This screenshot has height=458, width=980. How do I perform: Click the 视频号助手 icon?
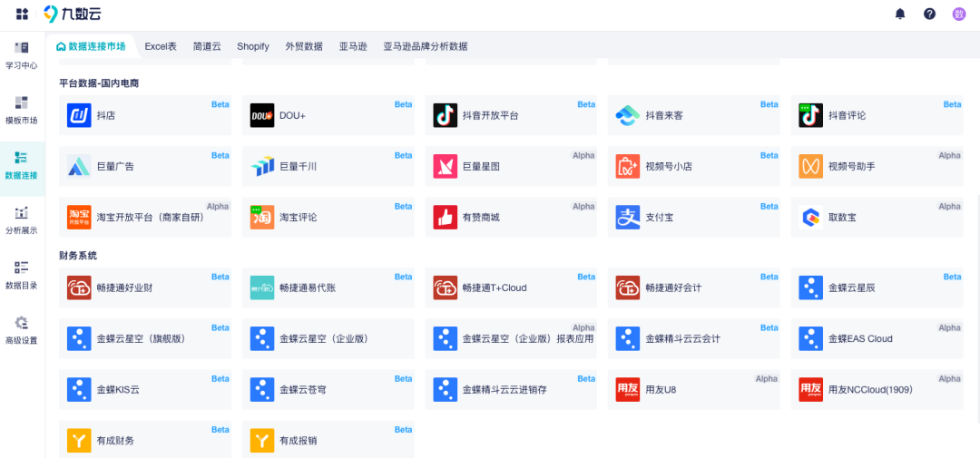point(810,166)
